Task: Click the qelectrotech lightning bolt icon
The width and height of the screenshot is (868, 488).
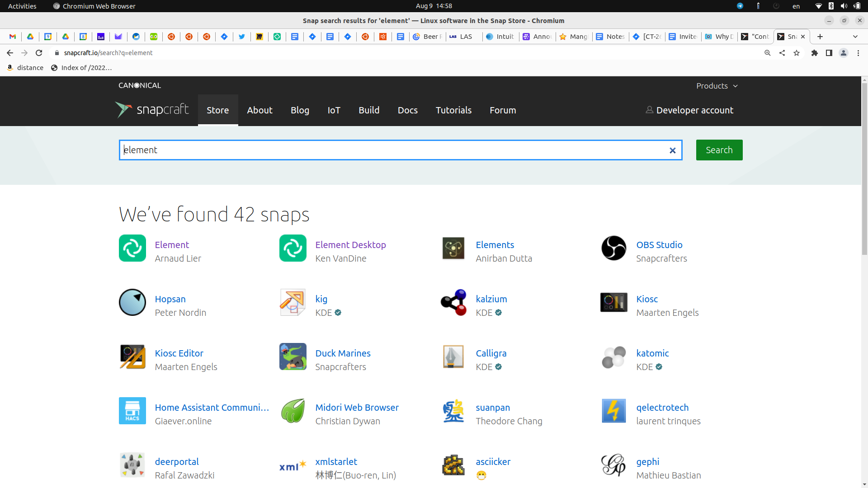Action: tap(613, 411)
